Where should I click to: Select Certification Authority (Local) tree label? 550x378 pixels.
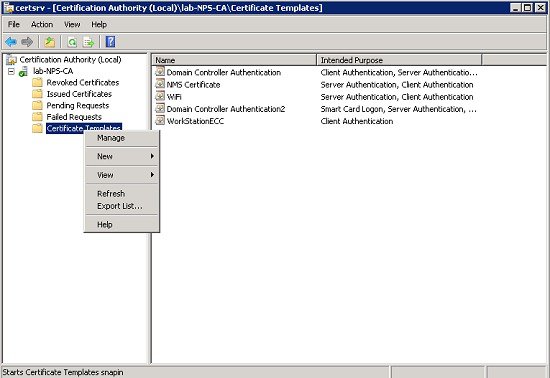(70, 60)
